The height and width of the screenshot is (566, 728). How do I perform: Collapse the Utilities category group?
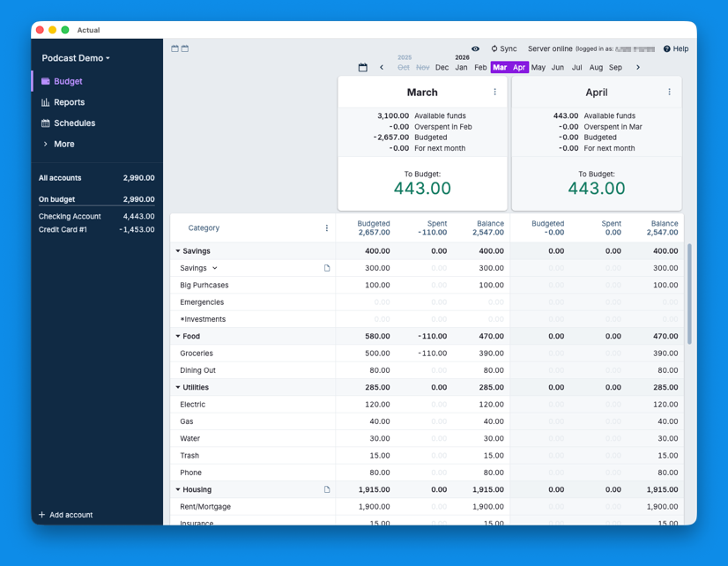click(x=178, y=388)
